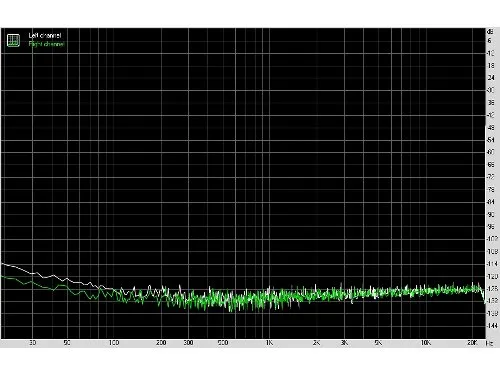Viewport: 500px width, 375px height.
Task: Click the 100 Hz frequency axis label
Action: [x=114, y=343]
